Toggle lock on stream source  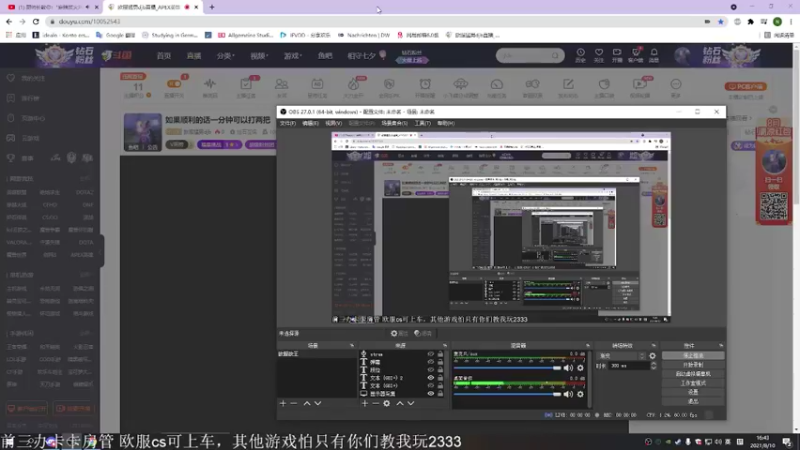coord(440,354)
